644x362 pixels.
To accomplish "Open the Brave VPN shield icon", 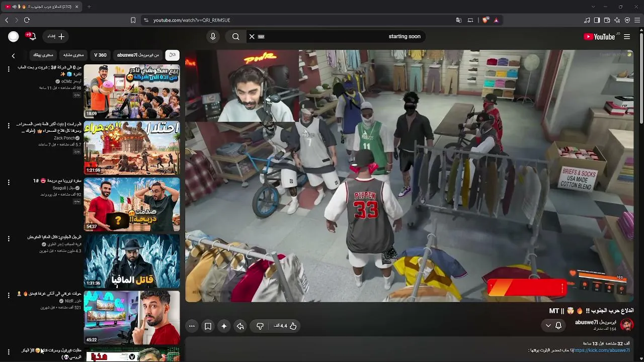I will tap(627, 20).
